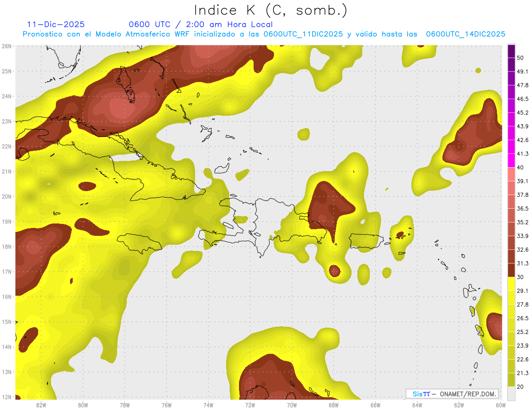The image size is (532, 411).
Task: Click the longitude label '82W'
Action: (x=41, y=405)
